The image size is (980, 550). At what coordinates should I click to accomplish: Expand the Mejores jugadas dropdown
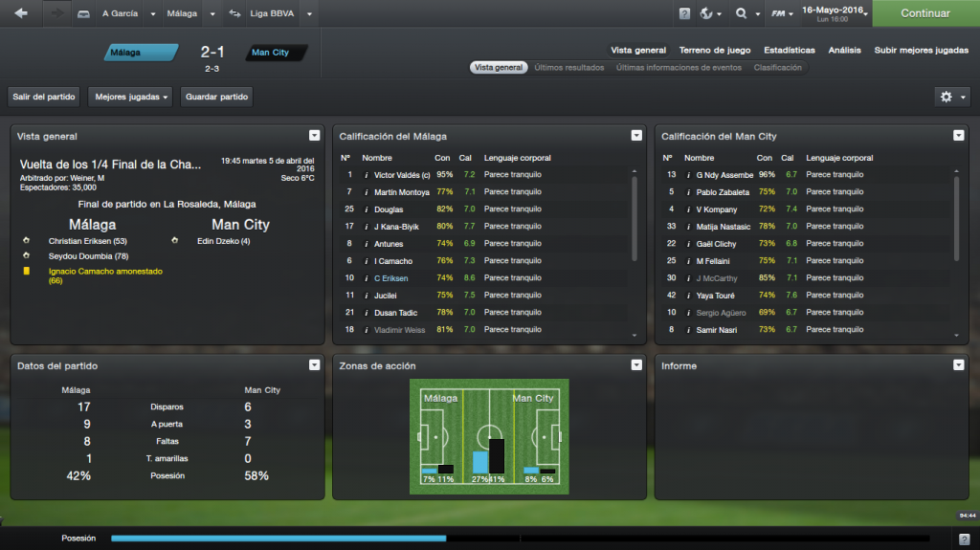130,97
